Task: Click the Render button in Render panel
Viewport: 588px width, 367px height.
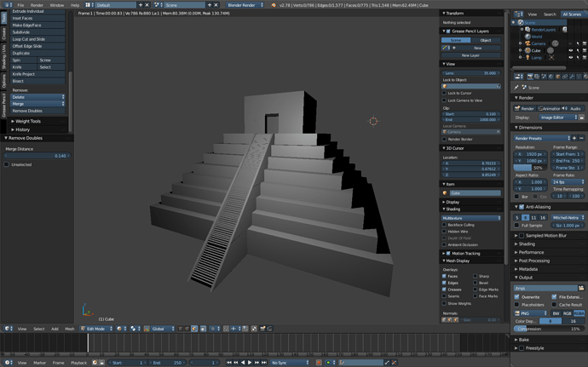Action: (x=525, y=109)
